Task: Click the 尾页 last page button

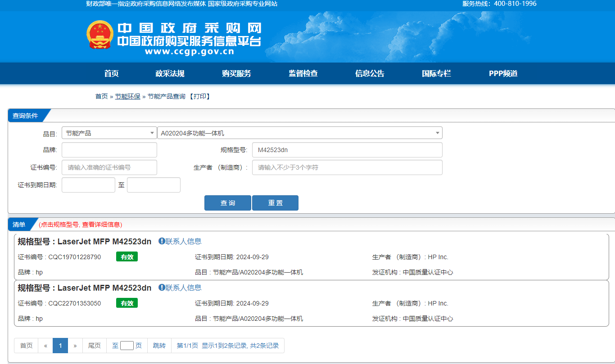Action: point(95,346)
